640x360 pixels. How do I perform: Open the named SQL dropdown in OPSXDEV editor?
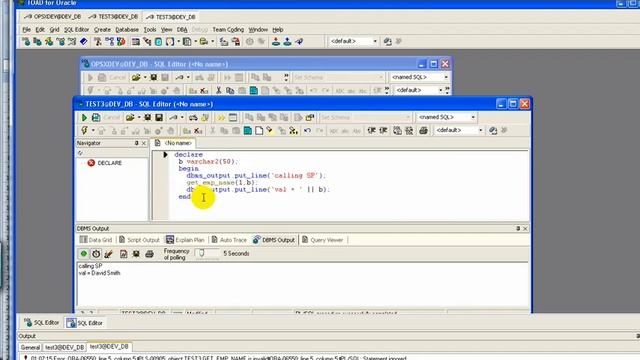point(446,77)
